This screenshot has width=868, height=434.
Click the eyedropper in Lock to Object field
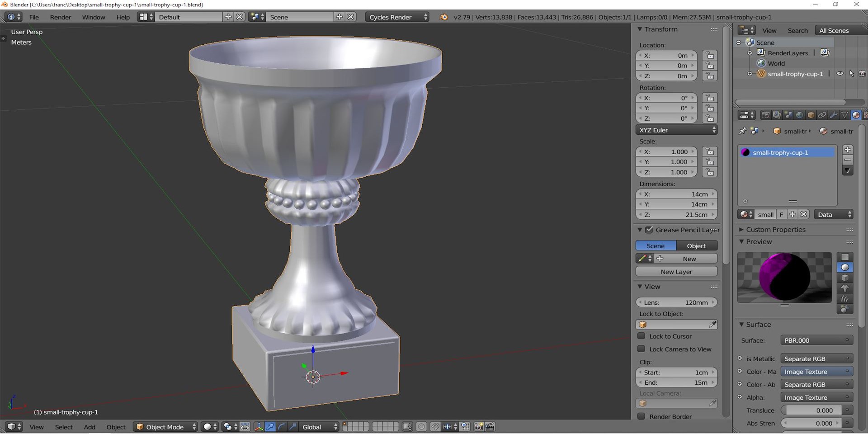point(712,325)
